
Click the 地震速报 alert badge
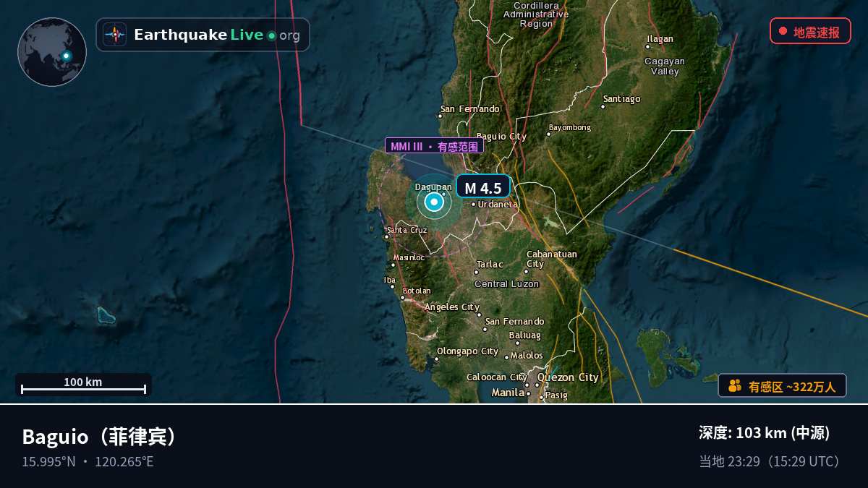(x=810, y=31)
